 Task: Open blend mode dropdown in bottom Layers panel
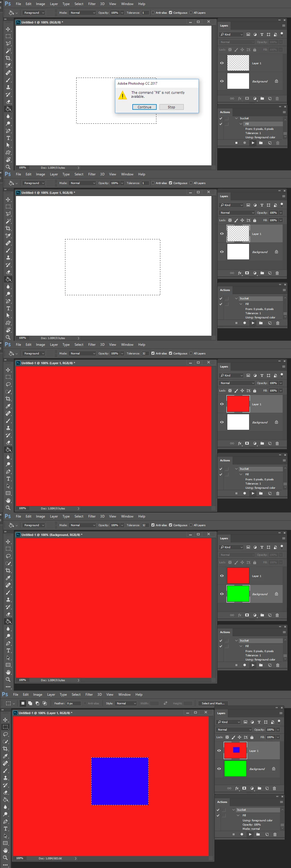pyautogui.click(x=234, y=729)
